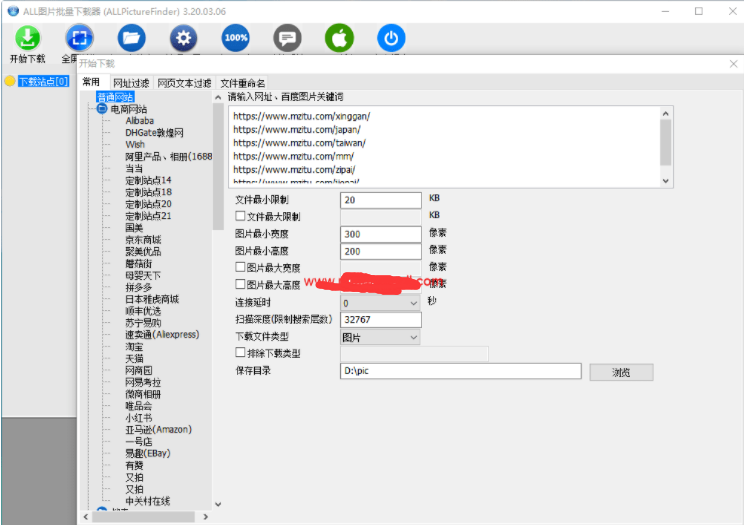This screenshot has width=744, height=525.
Task: Select 苏宁易购 in the site tree
Action: click(143, 323)
